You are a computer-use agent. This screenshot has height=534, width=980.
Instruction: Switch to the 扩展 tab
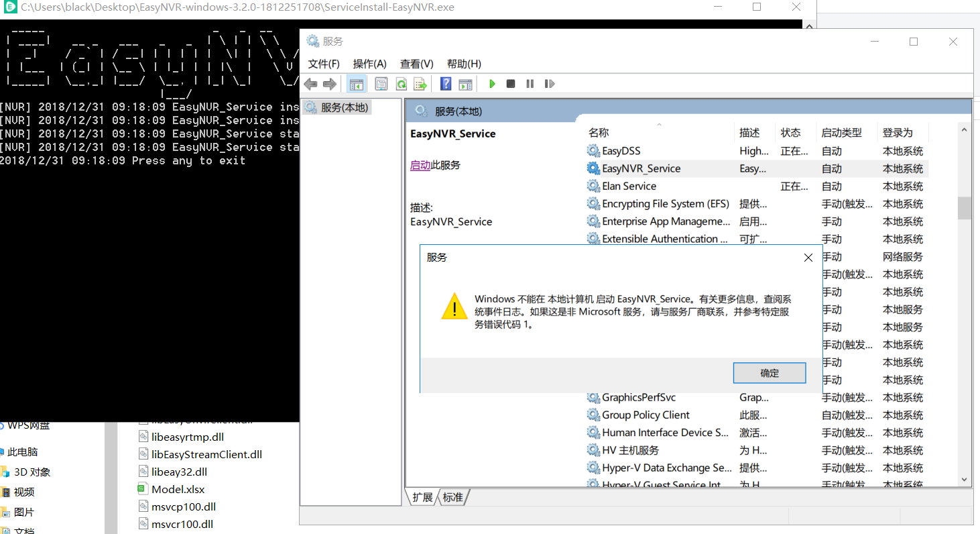coord(422,497)
